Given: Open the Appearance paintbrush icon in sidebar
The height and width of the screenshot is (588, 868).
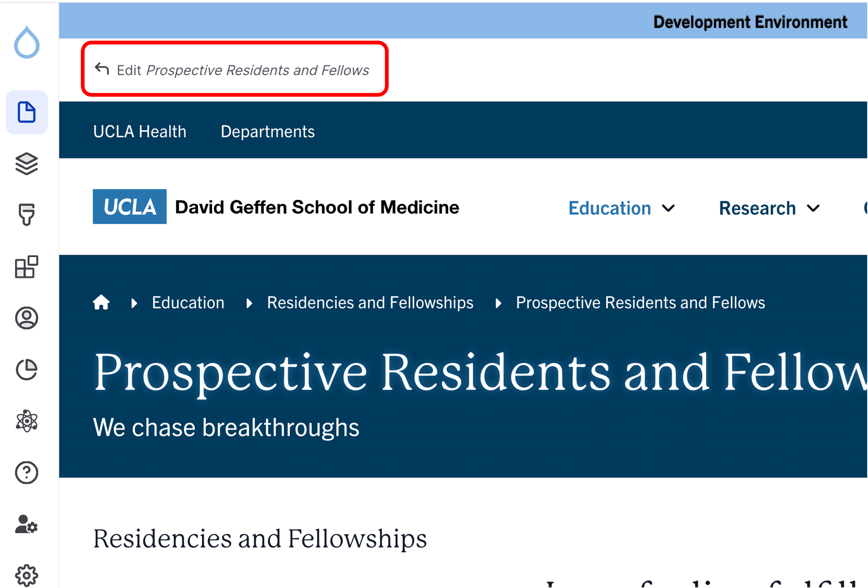Looking at the screenshot, I should tap(26, 214).
